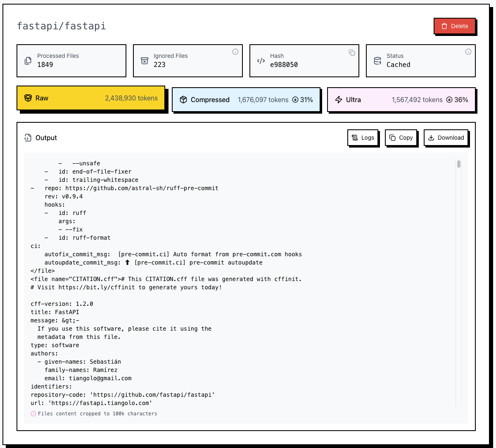Click the download arrow icon
Image resolution: width=496 pixels, height=448 pixels.
431,138
